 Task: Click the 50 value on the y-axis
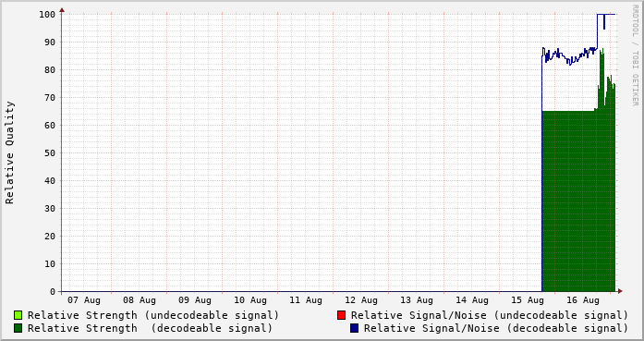pyautogui.click(x=50, y=153)
